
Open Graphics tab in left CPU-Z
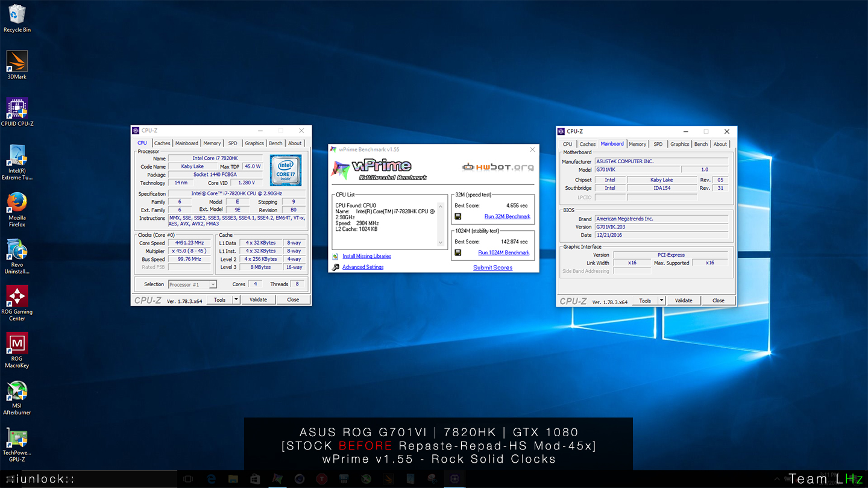coord(254,143)
